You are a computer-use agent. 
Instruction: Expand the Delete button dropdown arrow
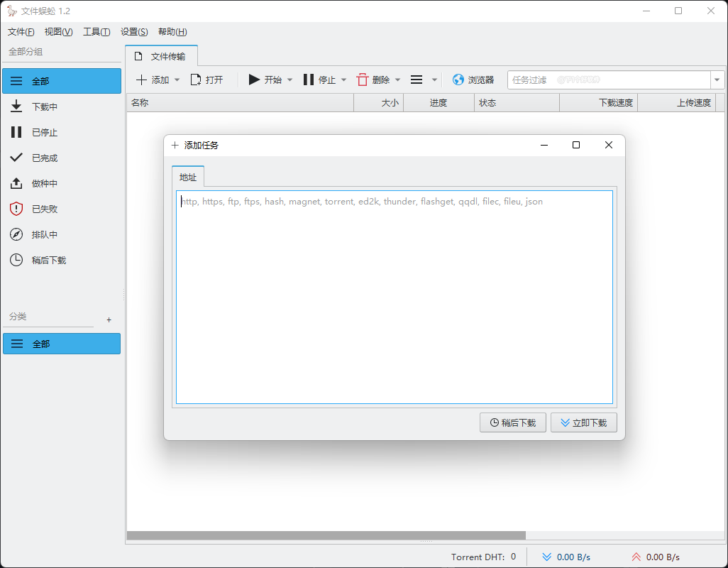pos(397,80)
